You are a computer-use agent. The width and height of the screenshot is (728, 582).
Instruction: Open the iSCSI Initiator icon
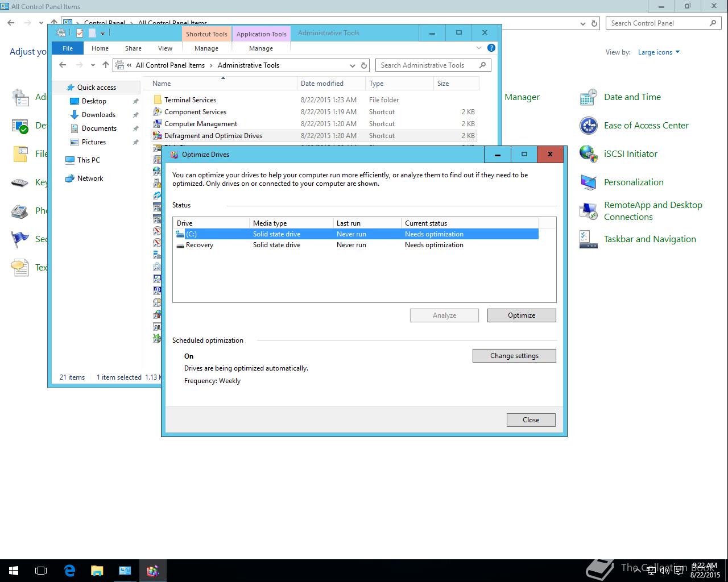(588, 154)
